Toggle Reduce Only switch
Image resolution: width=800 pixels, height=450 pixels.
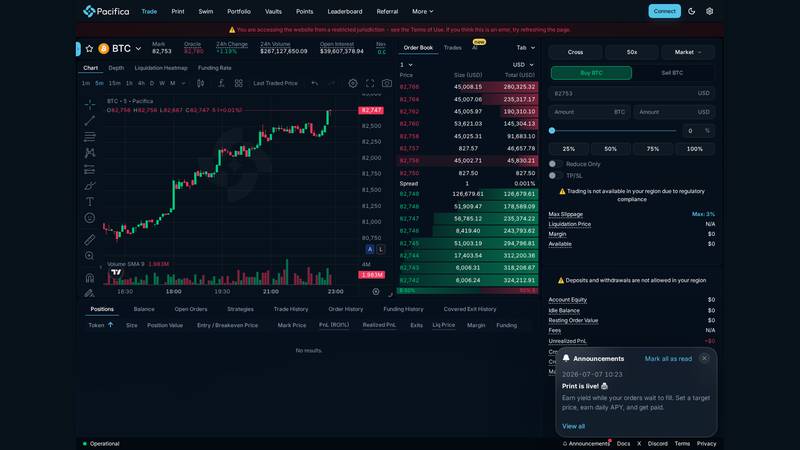coord(555,164)
